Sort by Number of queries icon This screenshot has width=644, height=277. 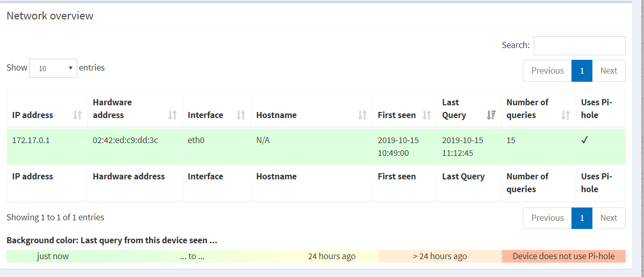tap(566, 116)
